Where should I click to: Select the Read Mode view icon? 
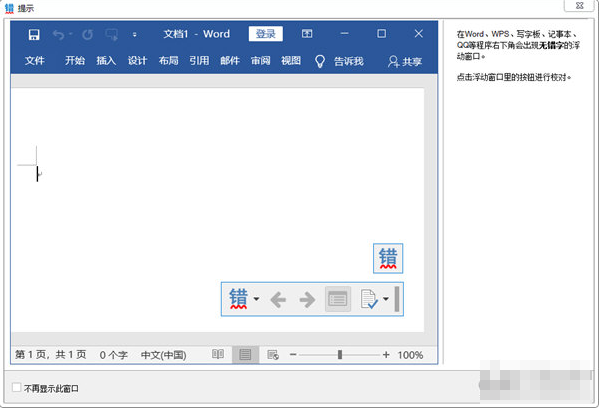click(x=218, y=354)
